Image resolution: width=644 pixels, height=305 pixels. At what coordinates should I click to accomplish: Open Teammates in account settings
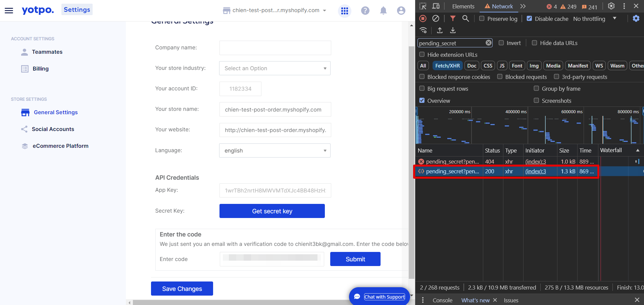pos(42,52)
